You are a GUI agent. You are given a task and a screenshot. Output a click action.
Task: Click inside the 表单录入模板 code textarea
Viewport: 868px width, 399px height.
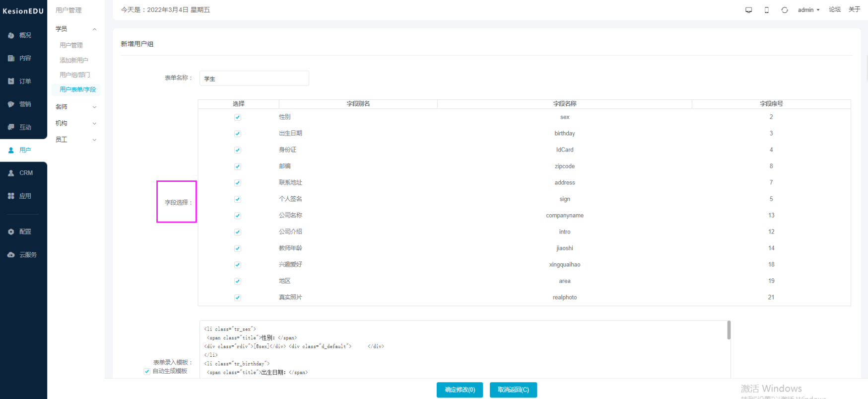point(464,350)
